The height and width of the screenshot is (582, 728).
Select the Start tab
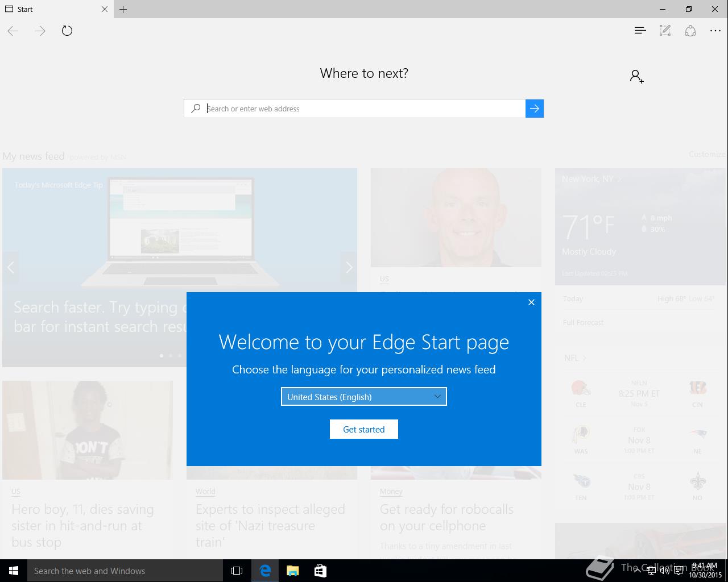[x=56, y=9]
